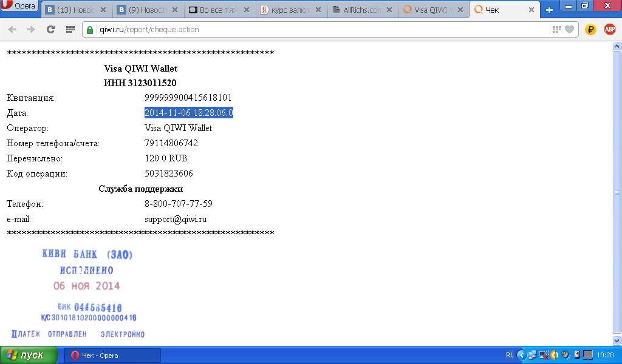Image resolution: width=622 pixels, height=364 pixels.
Task: Close the "курс валют" tab
Action: click(x=318, y=10)
